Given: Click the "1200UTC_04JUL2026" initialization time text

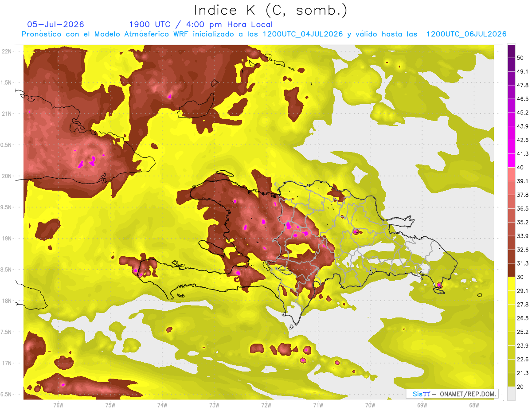Looking at the screenshot, I should 303,34.
